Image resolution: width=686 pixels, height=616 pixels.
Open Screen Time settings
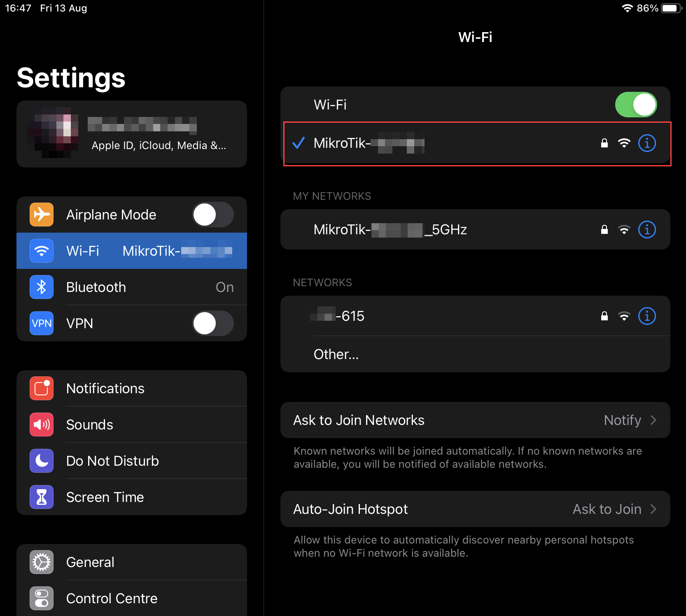[132, 497]
